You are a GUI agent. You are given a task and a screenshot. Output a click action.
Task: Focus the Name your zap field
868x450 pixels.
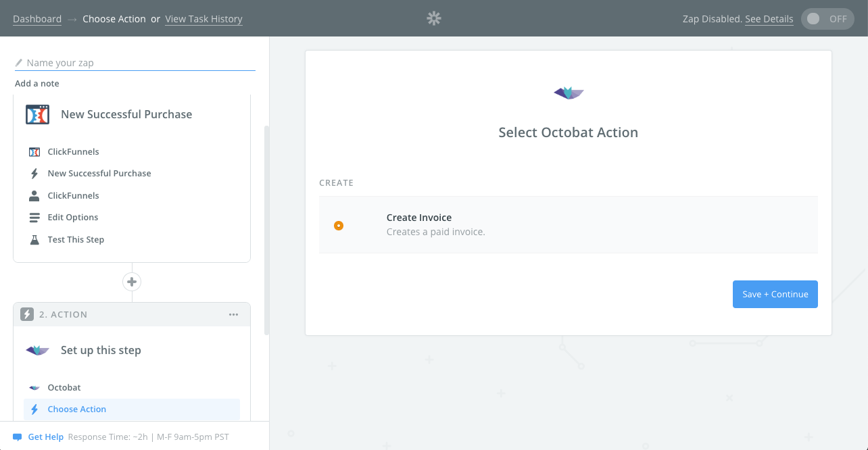135,63
